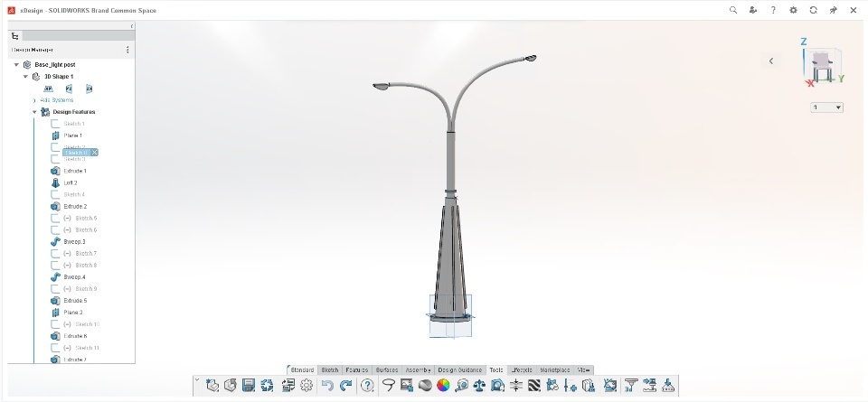Click the gray material sphere icon

coord(425,386)
